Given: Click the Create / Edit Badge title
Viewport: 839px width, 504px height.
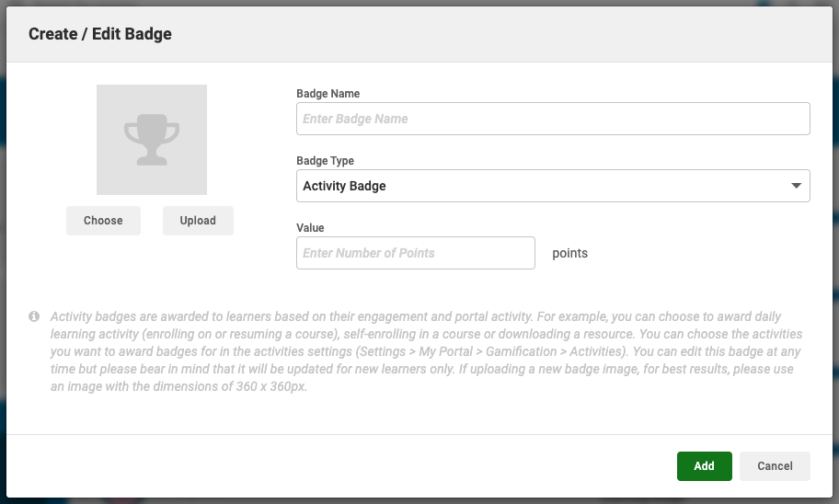Looking at the screenshot, I should [100, 35].
